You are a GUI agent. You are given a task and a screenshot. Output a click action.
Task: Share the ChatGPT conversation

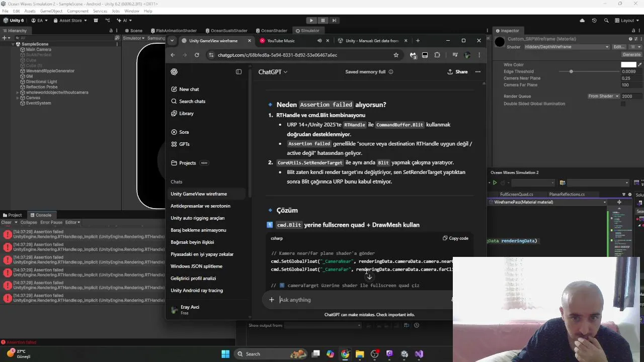coord(457,72)
